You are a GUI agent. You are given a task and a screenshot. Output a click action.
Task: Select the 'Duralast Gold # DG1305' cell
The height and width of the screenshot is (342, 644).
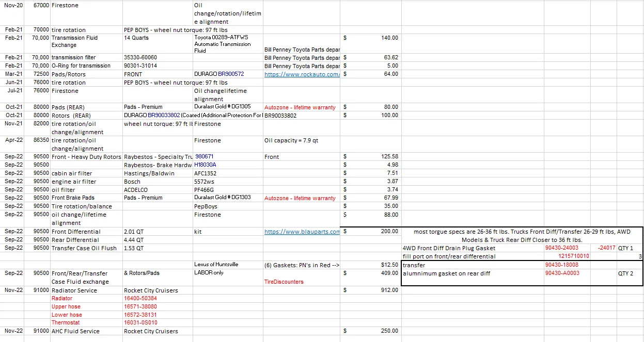(x=228, y=107)
